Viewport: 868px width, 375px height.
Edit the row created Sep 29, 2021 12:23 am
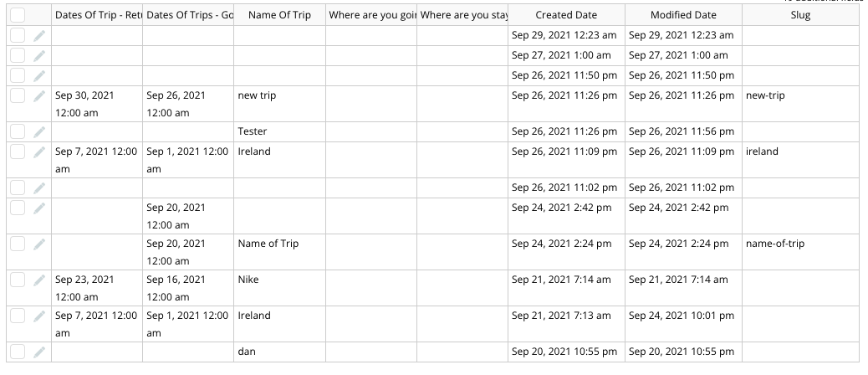pyautogui.click(x=38, y=36)
